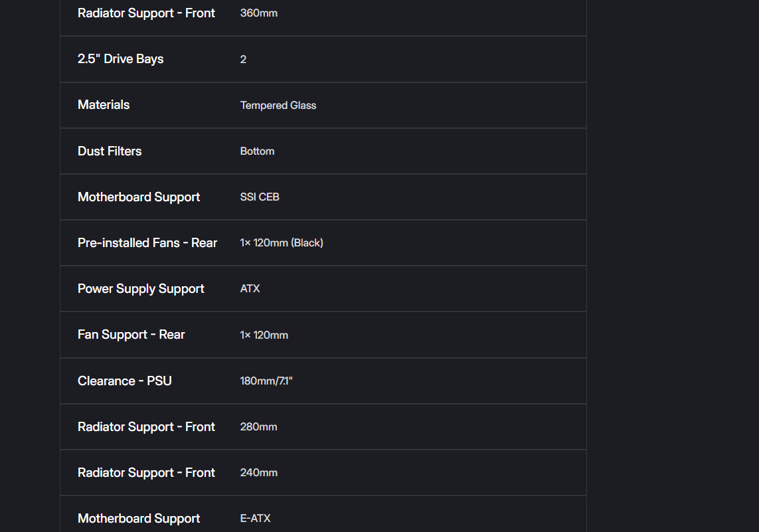The image size is (759, 532).
Task: Click the ATX power supply value
Action: (x=250, y=288)
